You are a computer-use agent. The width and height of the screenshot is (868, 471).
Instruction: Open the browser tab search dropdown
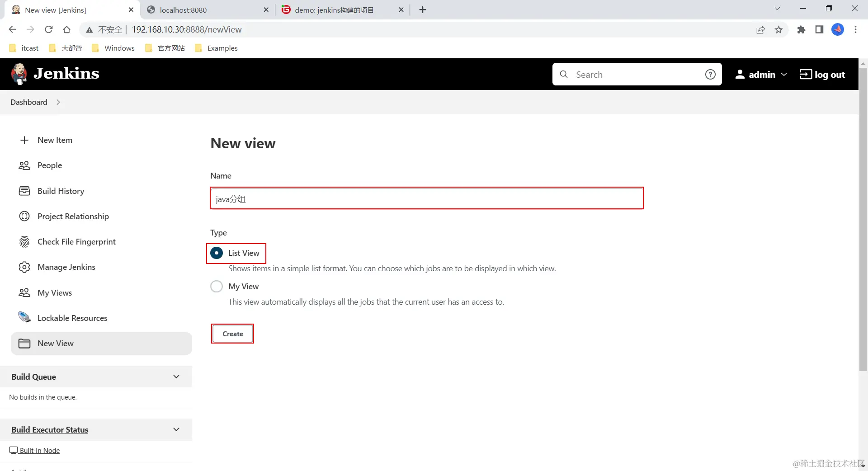click(x=777, y=9)
